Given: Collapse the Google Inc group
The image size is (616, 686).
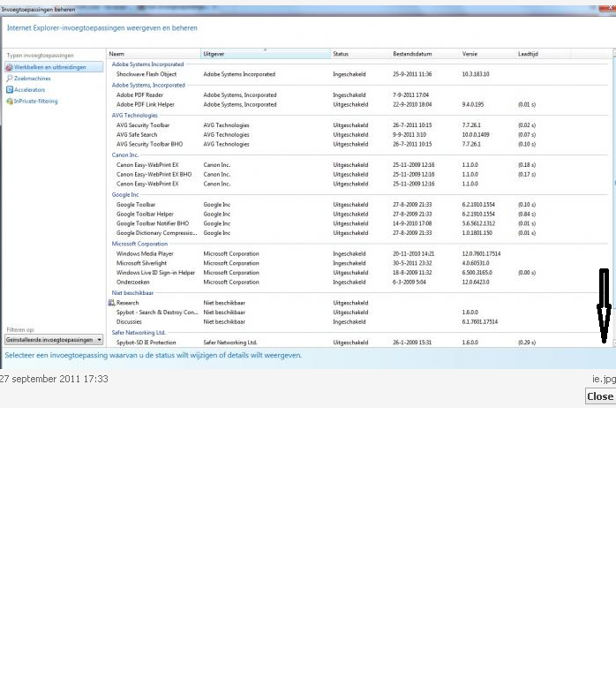Looking at the screenshot, I should pos(125,195).
